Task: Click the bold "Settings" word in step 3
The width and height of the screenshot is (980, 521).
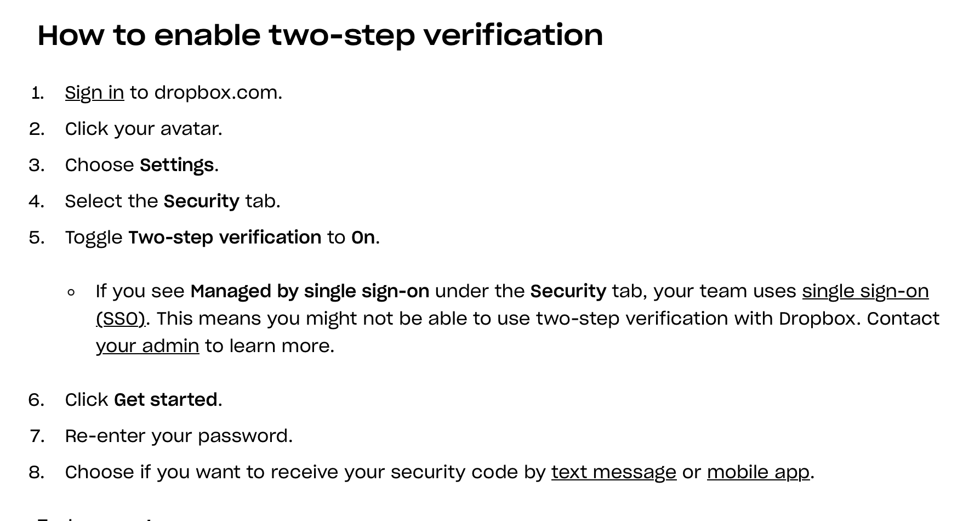Action: point(176,165)
